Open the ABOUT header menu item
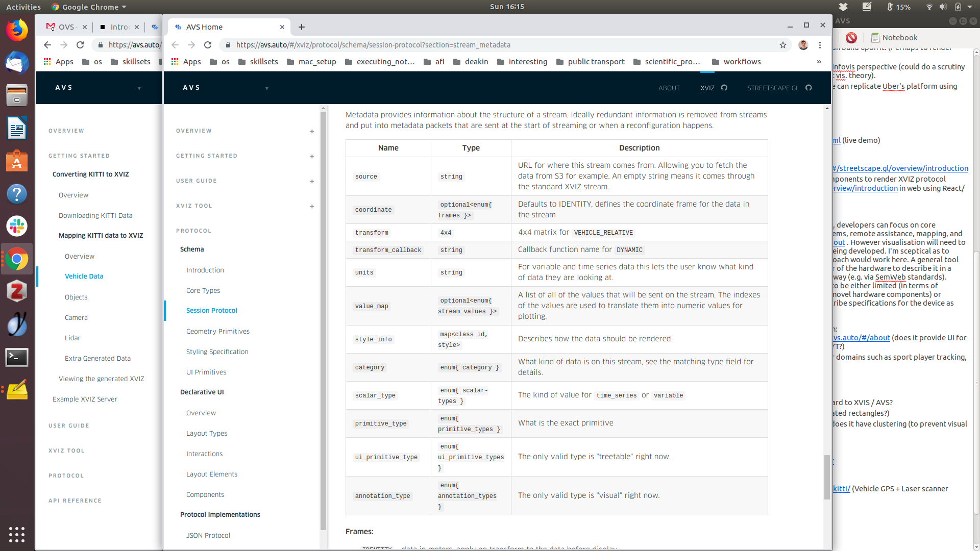Viewport: 980px width, 551px height. [669, 88]
